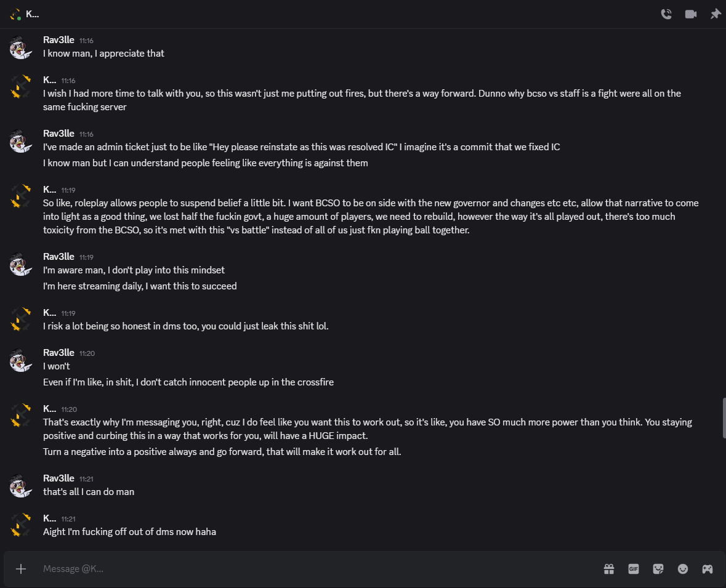Click the Message @K... input field

pyautogui.click(x=308, y=569)
